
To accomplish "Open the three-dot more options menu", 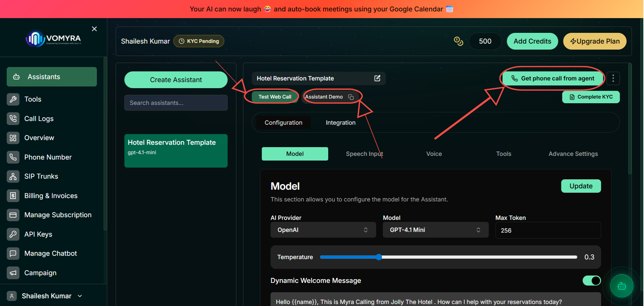I will (x=613, y=78).
